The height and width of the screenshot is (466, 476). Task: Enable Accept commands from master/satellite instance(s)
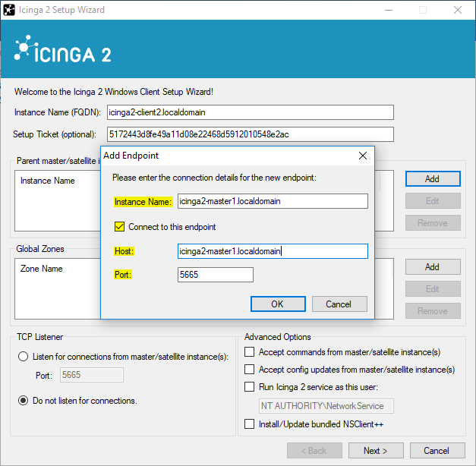249,352
